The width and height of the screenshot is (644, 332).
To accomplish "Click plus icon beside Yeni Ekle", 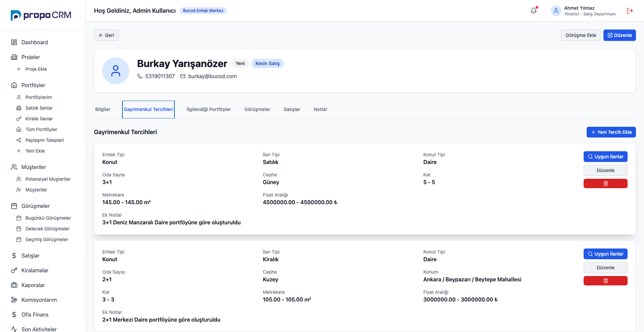I will click(x=19, y=151).
